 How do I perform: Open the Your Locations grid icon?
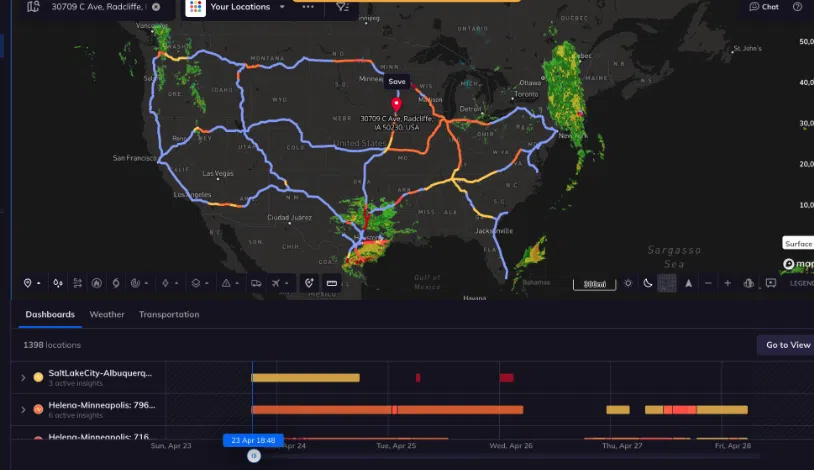click(195, 7)
